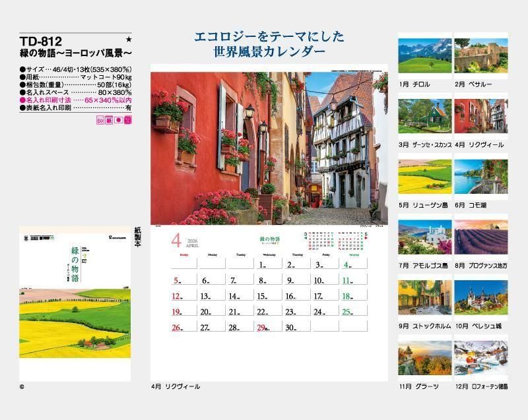The height and width of the screenshot is (420, 528).
Task: Open the 10月 ペレシュ城 castle thumbnail
Action: pyautogui.click(x=481, y=297)
